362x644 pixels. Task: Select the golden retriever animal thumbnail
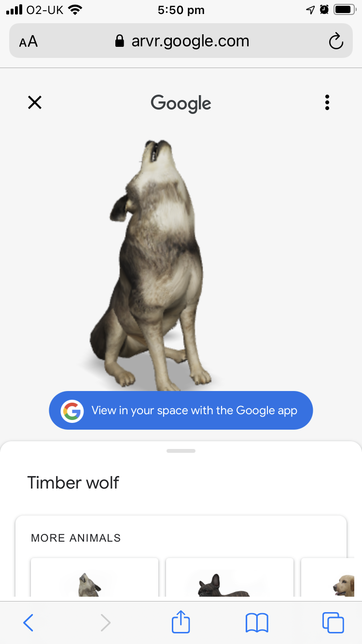click(x=331, y=577)
